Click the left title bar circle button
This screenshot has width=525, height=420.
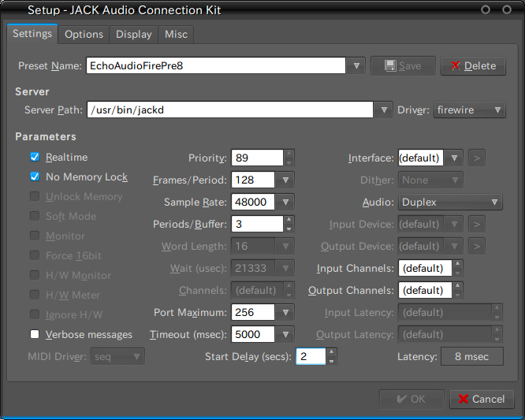pos(486,9)
